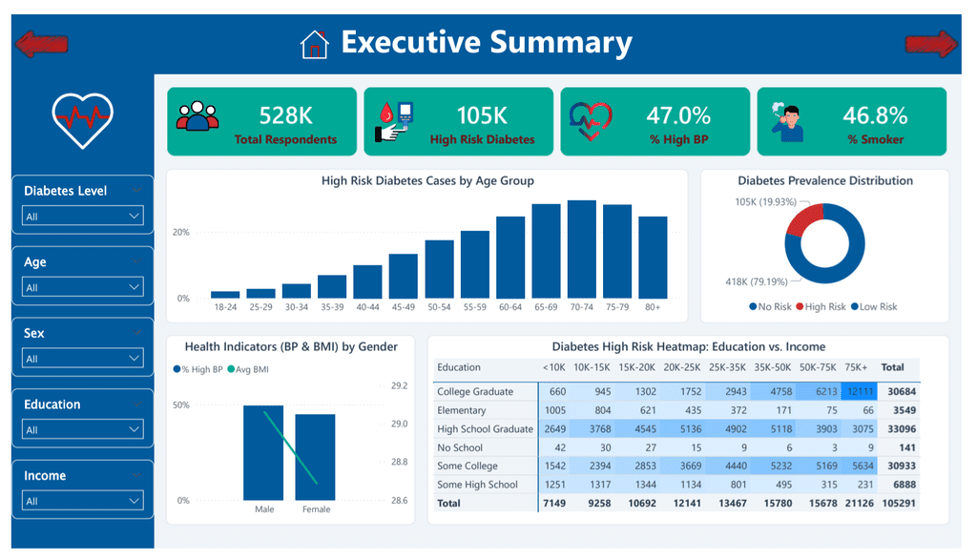
Task: Click the 528K Total Respondents card
Action: tap(261, 121)
